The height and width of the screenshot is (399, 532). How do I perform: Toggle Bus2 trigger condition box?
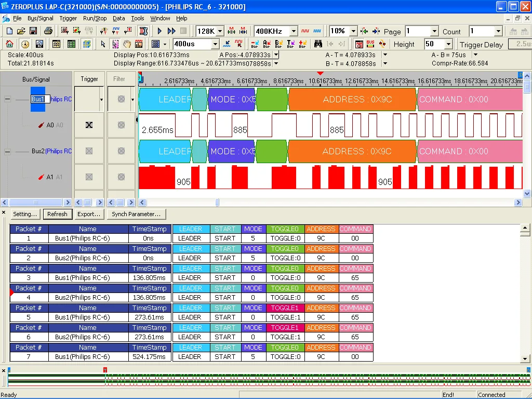[89, 151]
